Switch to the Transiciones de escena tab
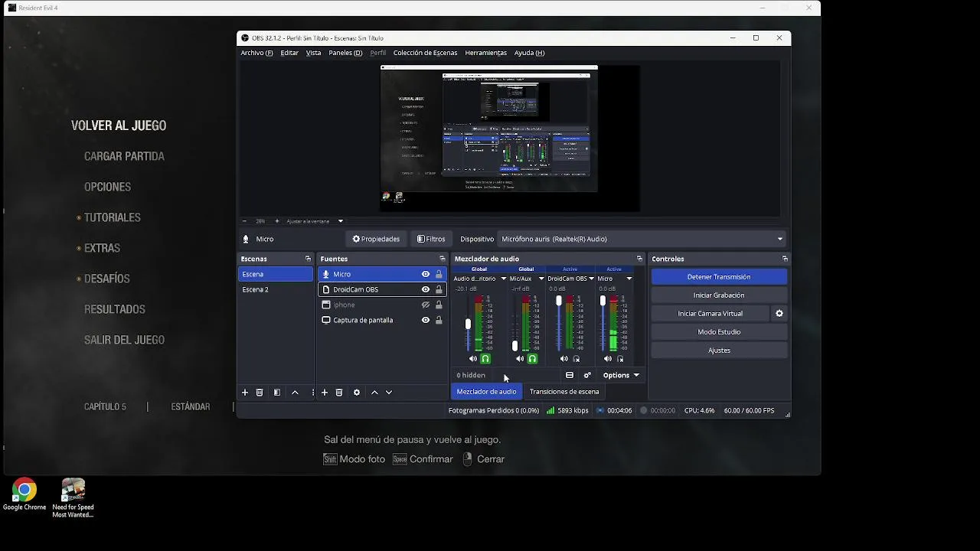This screenshot has width=980, height=551. 564,392
